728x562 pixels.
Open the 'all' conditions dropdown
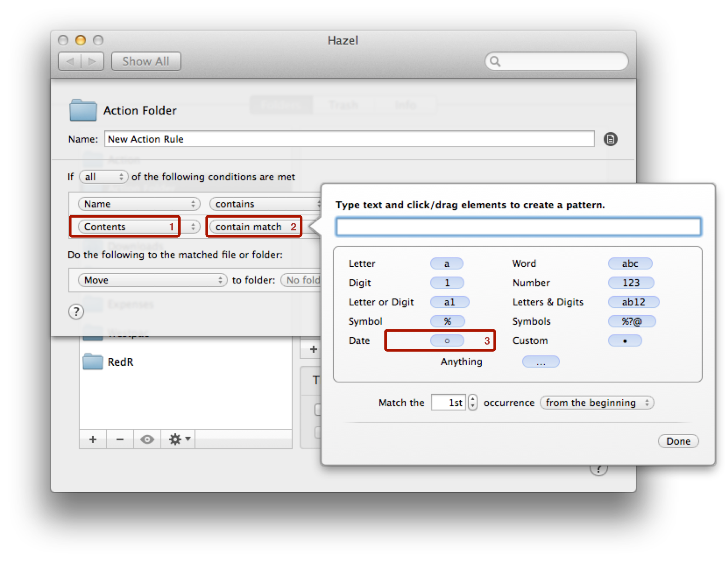tap(103, 177)
